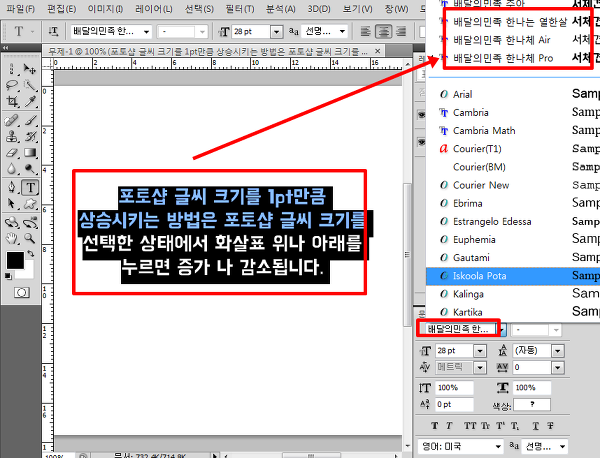
Task: Open font family dropdown in options bar
Action: tap(147, 32)
